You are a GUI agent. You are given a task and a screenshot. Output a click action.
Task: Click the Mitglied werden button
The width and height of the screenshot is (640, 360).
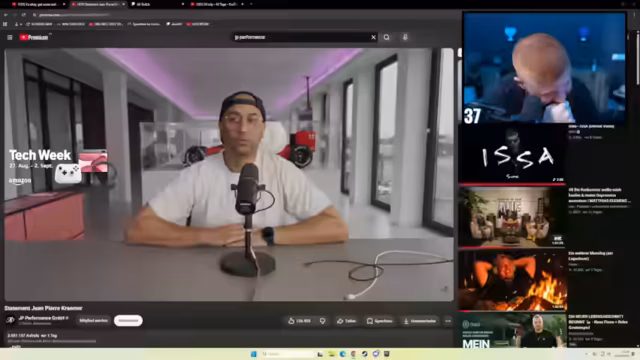[x=93, y=320]
